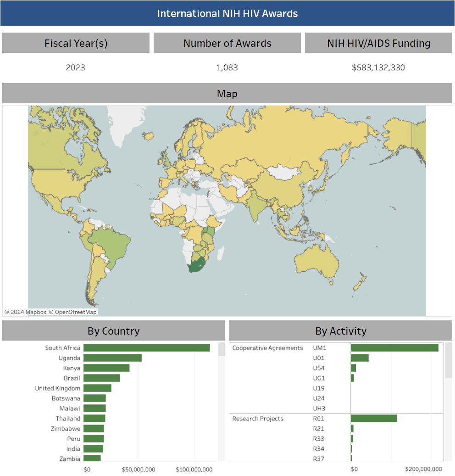Click the By Activity section header
The width and height of the screenshot is (455, 476).
pos(341,330)
